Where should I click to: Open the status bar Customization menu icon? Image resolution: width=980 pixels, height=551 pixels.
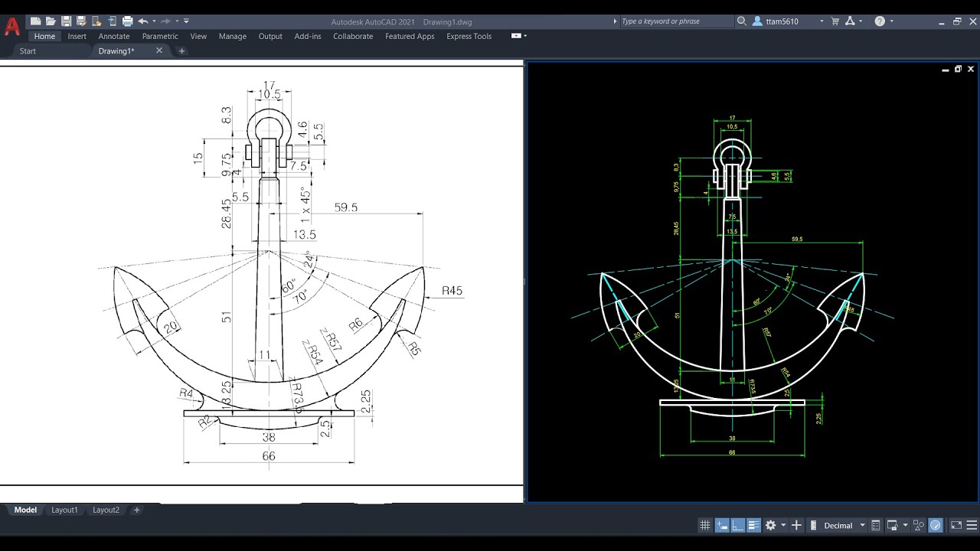pyautogui.click(x=972, y=525)
